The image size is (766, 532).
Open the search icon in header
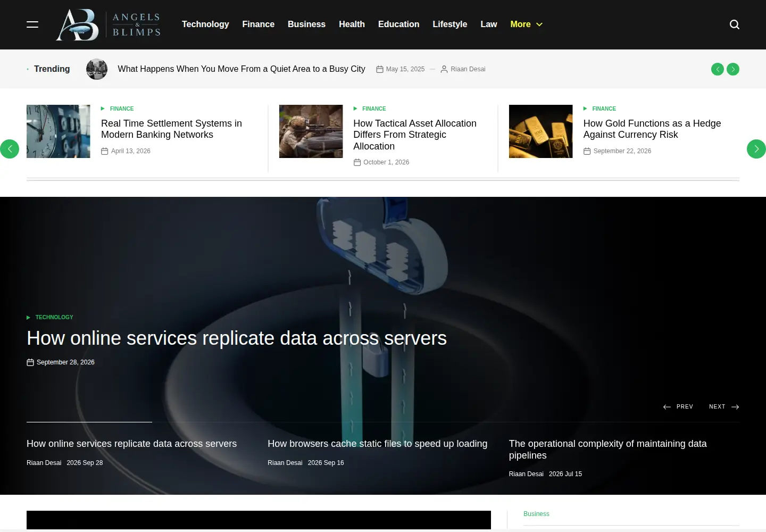(x=735, y=24)
